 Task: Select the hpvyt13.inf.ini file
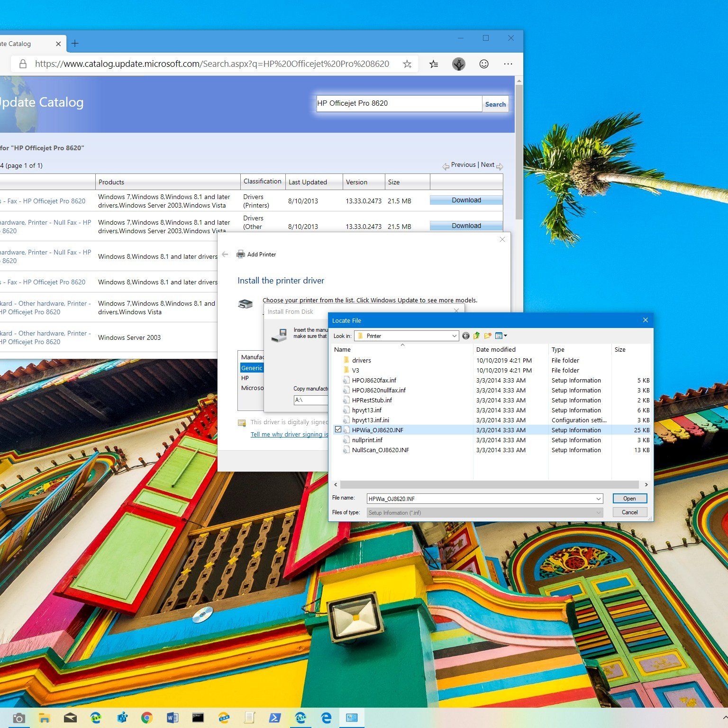(x=371, y=420)
